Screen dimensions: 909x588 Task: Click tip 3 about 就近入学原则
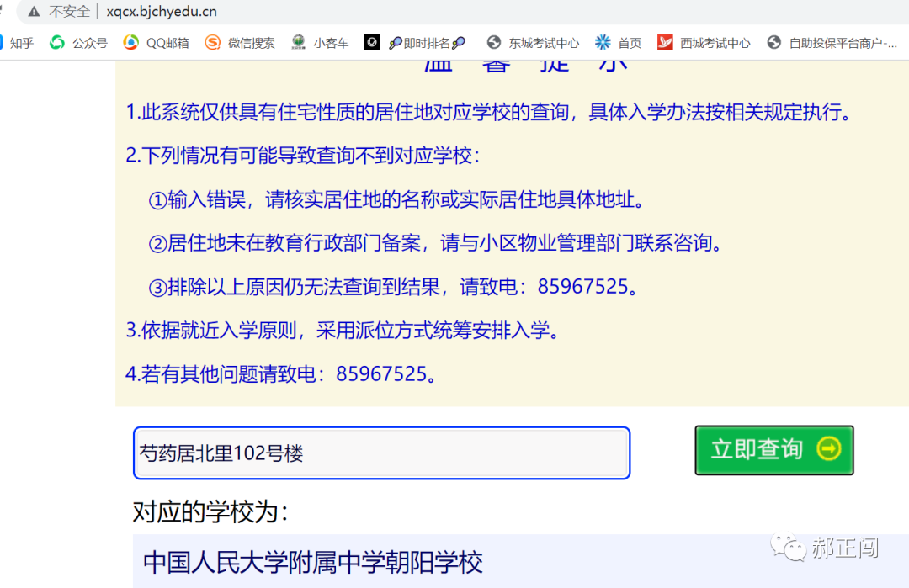point(343,331)
